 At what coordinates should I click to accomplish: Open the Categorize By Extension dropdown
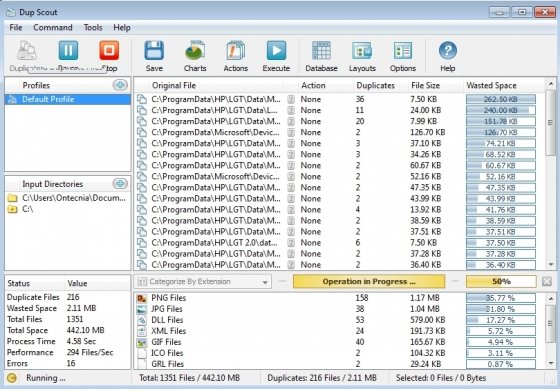202,281
